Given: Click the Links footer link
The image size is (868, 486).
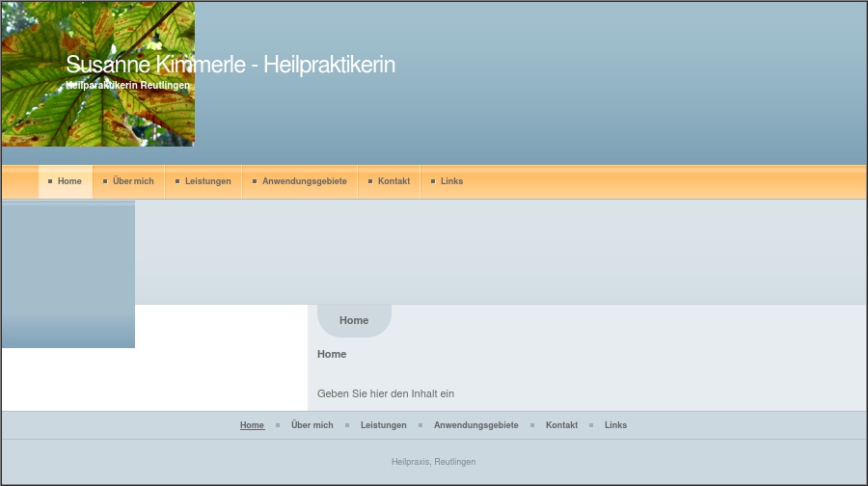Looking at the screenshot, I should (x=615, y=425).
